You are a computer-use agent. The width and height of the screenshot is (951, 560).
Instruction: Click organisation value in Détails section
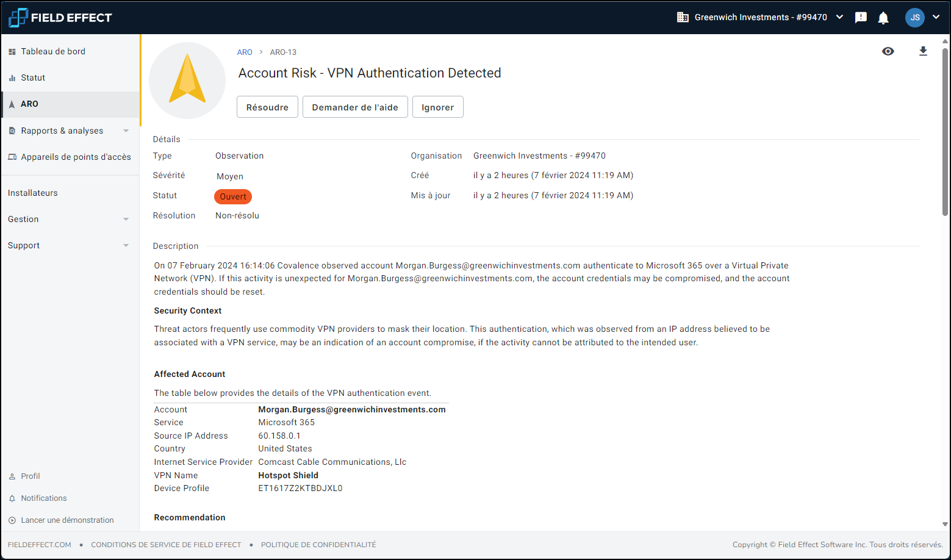point(539,156)
